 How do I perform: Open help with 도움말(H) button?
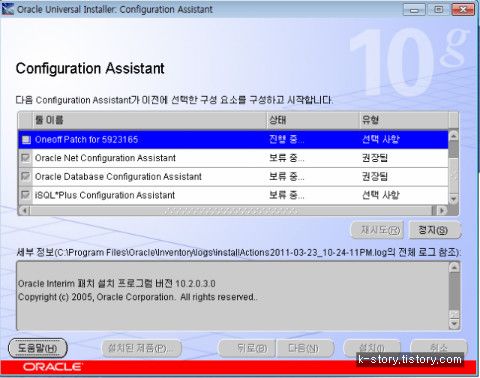pyautogui.click(x=38, y=348)
